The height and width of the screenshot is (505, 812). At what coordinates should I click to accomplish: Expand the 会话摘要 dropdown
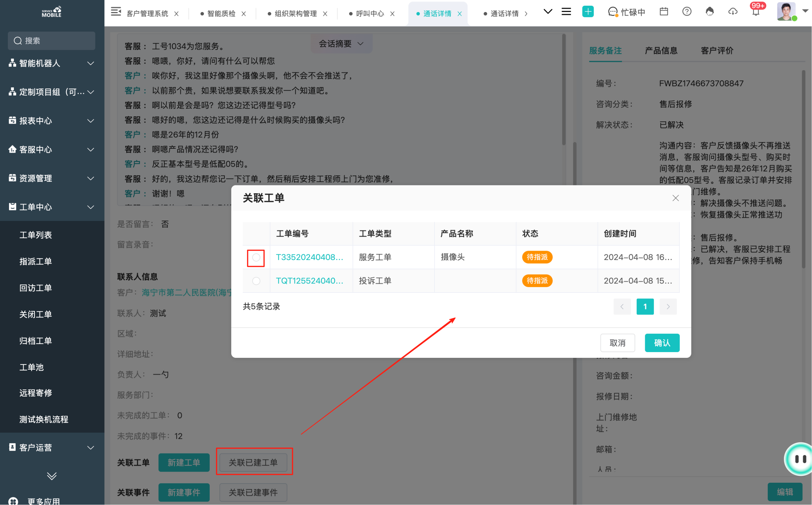(x=341, y=44)
